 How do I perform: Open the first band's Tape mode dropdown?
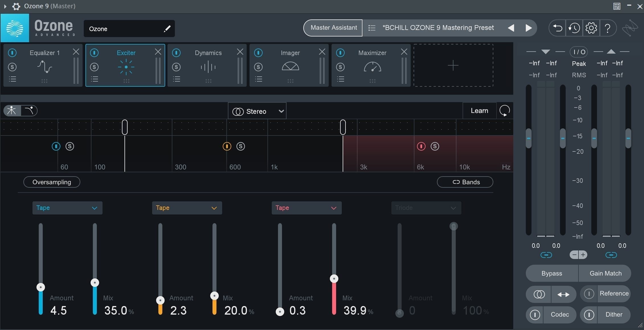tap(67, 208)
